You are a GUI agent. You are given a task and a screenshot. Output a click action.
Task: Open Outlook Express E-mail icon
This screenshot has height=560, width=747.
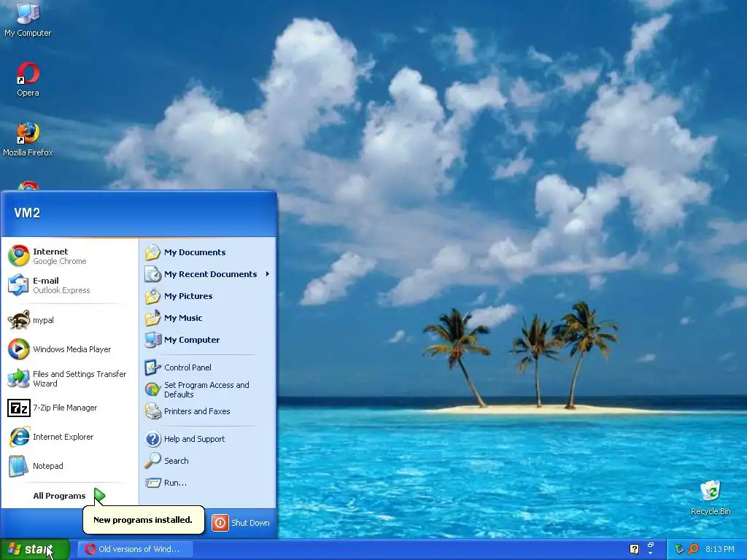click(18, 285)
